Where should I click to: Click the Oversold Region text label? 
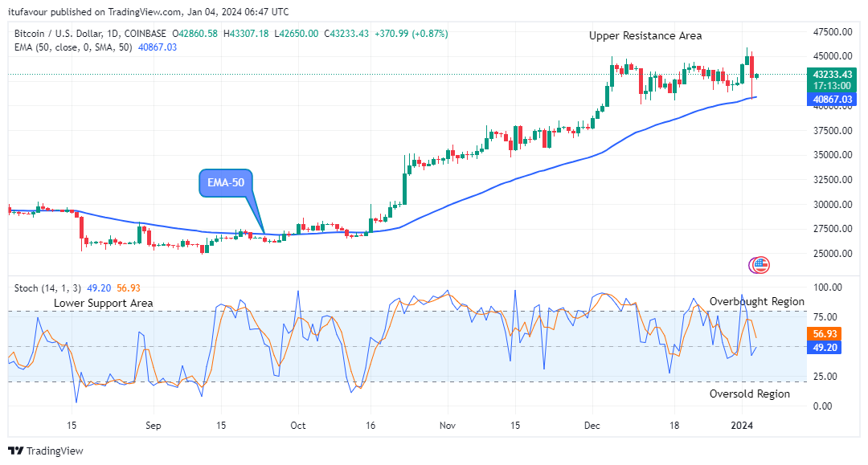click(749, 394)
